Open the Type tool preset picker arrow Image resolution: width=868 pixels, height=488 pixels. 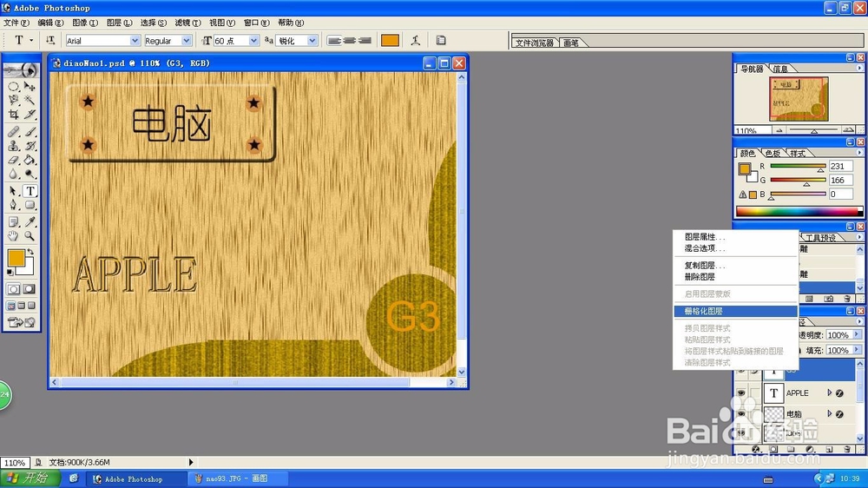(31, 41)
